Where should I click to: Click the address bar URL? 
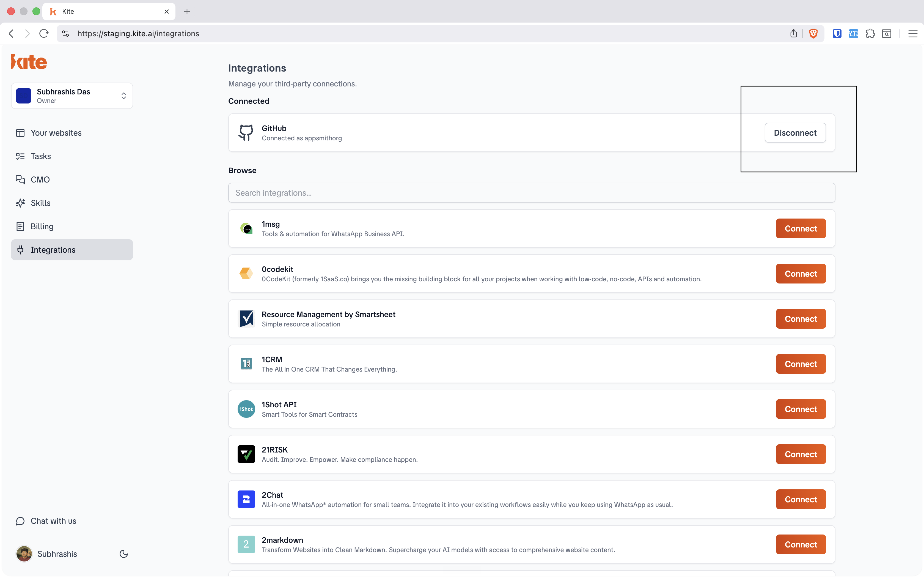[138, 34]
